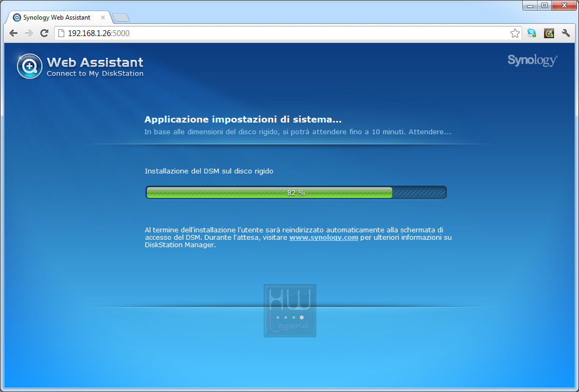
Task: Open the Skype extension icon
Action: (532, 33)
